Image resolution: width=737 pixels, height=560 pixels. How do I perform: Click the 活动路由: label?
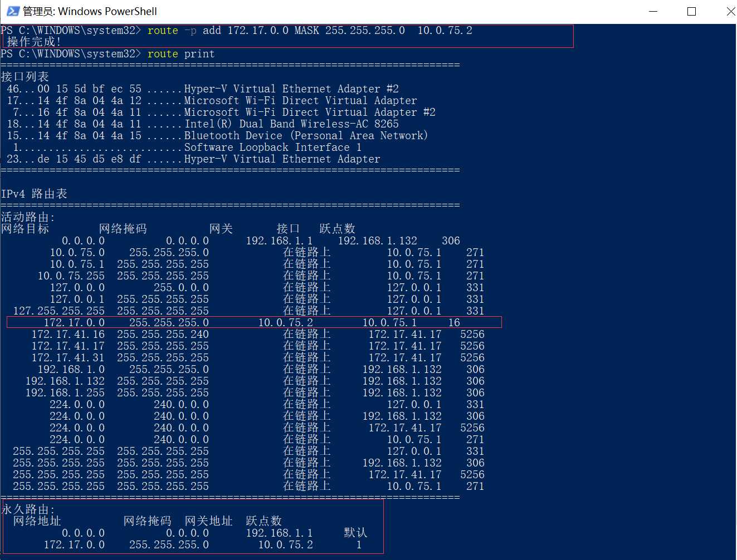pyautogui.click(x=28, y=217)
